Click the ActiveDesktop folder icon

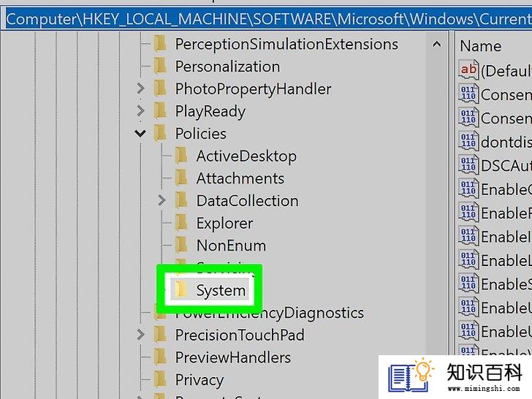[x=181, y=156]
